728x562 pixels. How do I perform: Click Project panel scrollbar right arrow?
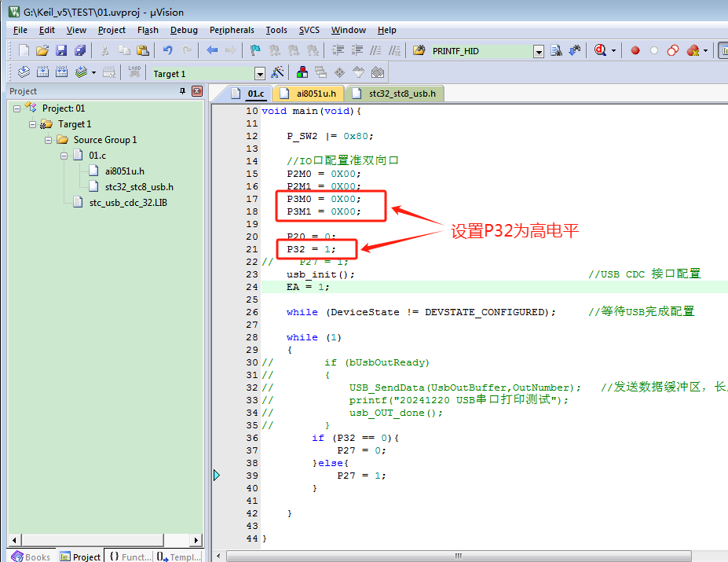196,540
